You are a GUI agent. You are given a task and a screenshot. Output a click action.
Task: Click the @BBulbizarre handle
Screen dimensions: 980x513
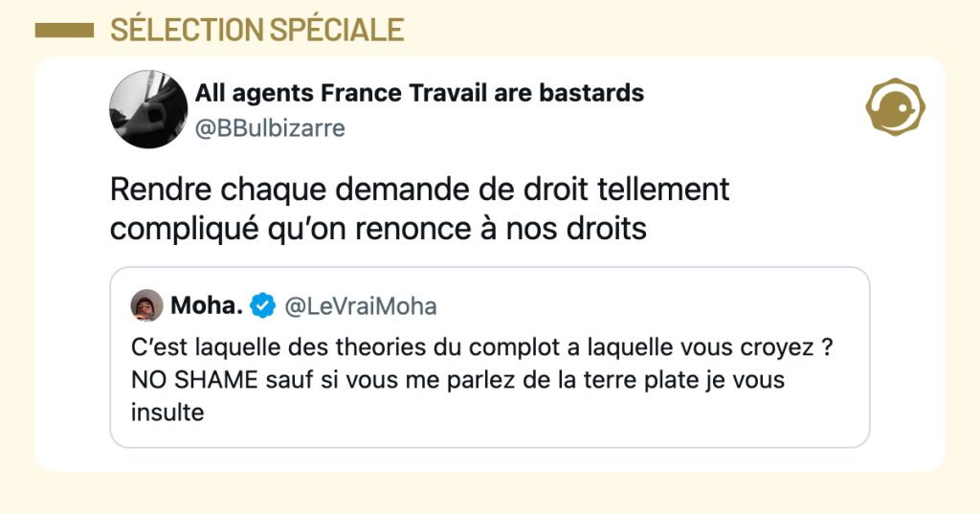coord(270,128)
